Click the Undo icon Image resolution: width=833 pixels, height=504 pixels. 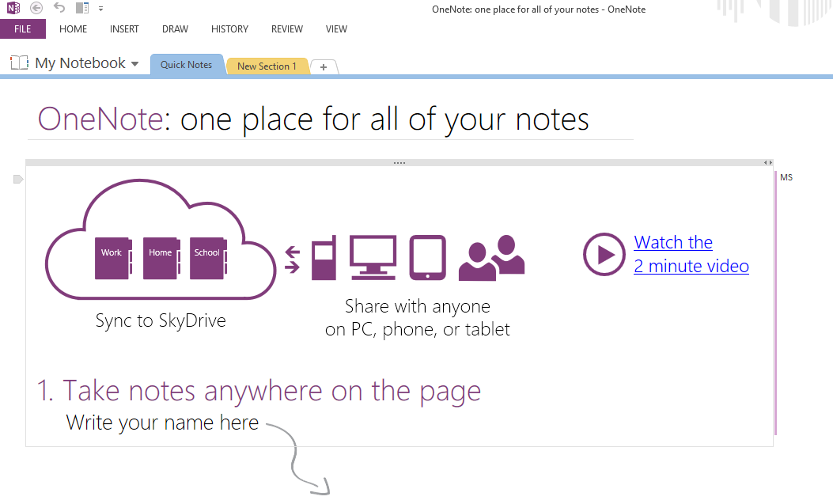click(59, 8)
